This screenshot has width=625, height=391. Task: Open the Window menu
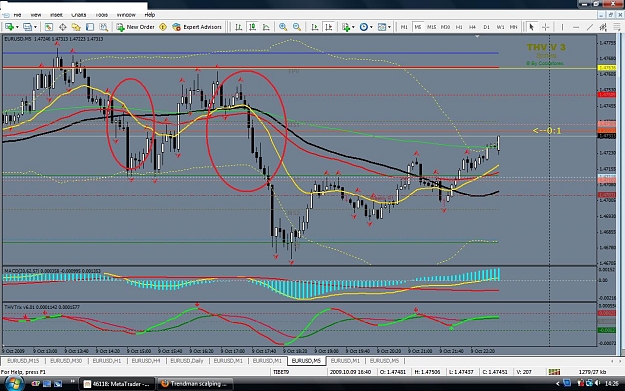[x=126, y=15]
